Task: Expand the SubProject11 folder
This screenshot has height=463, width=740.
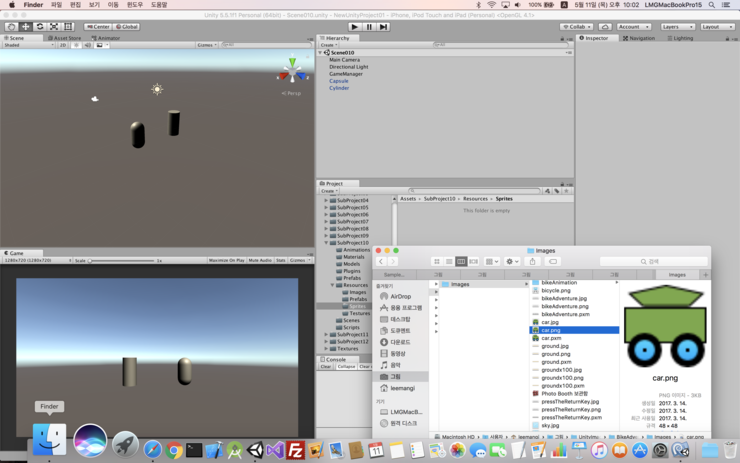Action: coord(326,335)
